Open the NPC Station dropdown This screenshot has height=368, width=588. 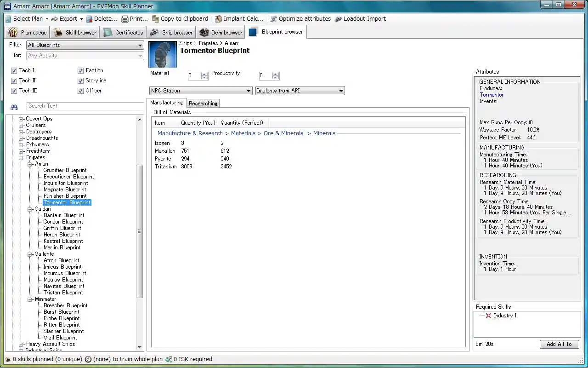click(201, 91)
